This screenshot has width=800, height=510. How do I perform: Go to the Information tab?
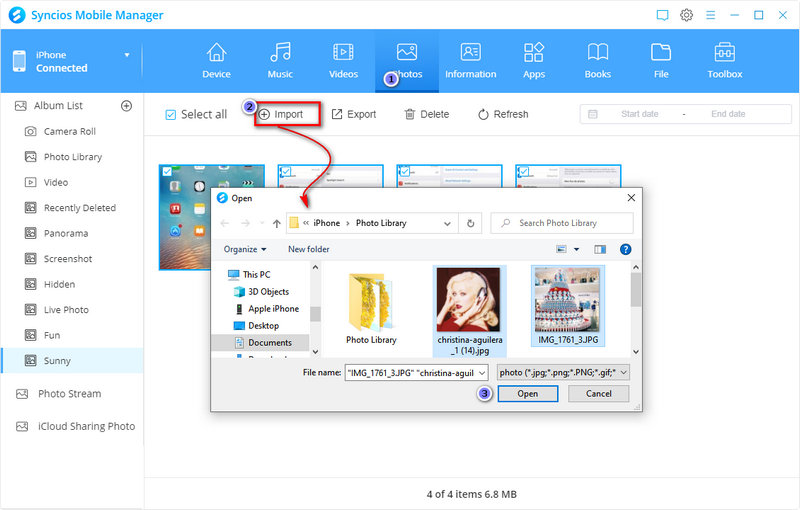click(x=470, y=61)
